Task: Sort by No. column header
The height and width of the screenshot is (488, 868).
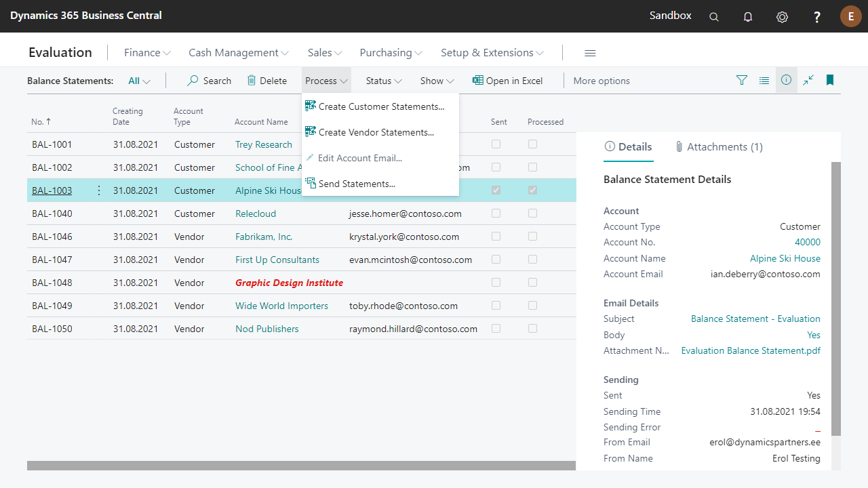Action: tap(41, 122)
